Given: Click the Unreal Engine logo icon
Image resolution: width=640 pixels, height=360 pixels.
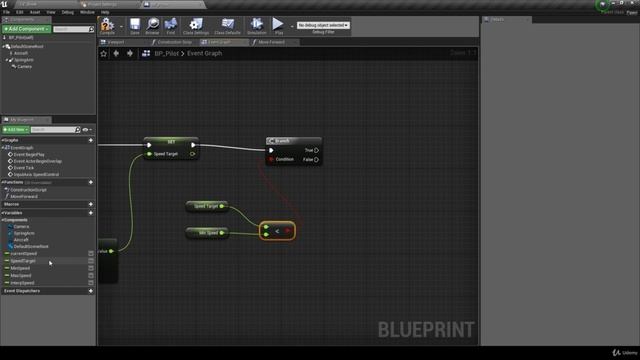Looking at the screenshot, I should pos(4,4).
